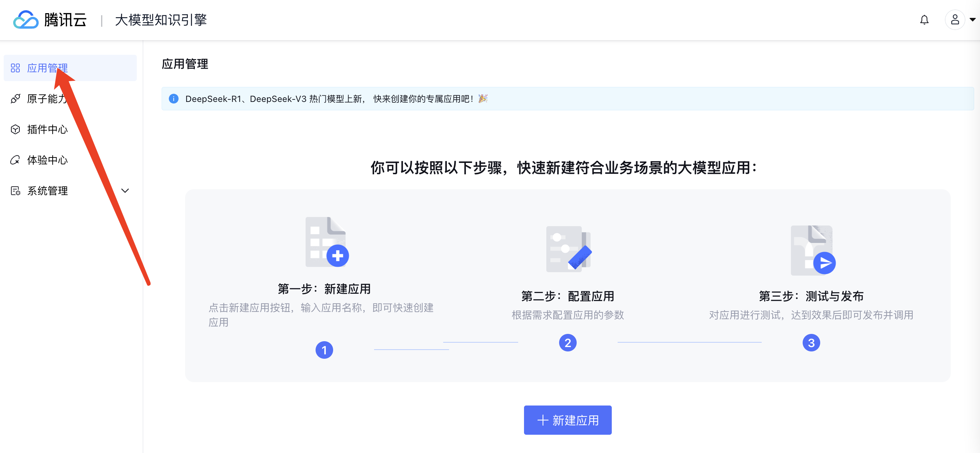This screenshot has width=980, height=453.
Task: Select 插件中心 menu item
Action: [x=47, y=130]
